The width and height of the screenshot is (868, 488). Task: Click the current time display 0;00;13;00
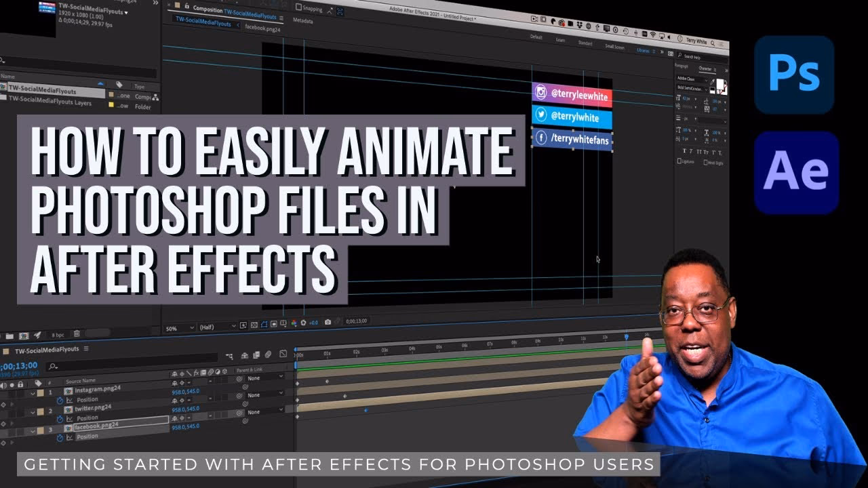(17, 365)
